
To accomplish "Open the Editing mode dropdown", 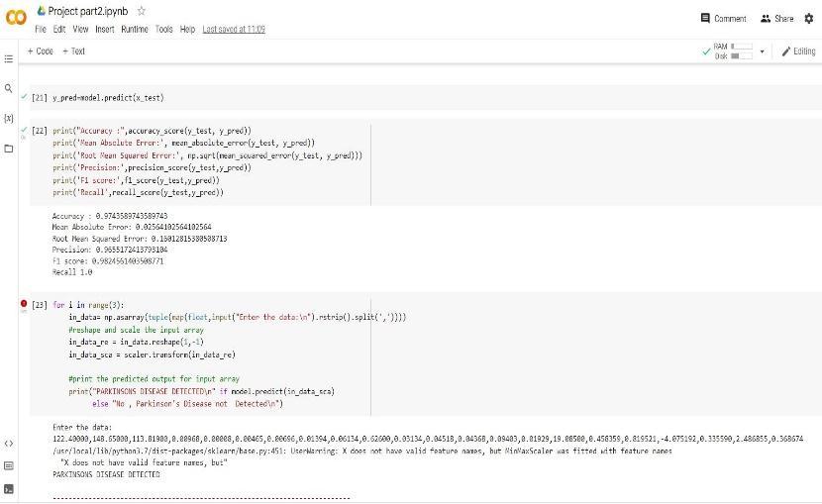I will pos(798,51).
